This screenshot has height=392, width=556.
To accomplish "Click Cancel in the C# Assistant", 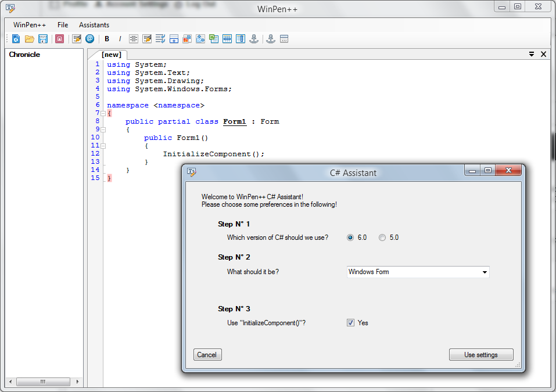I will 207,355.
